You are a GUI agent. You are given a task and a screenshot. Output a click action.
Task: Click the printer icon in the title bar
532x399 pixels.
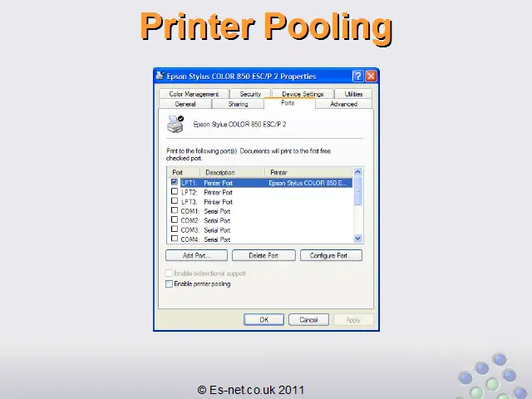(160, 76)
